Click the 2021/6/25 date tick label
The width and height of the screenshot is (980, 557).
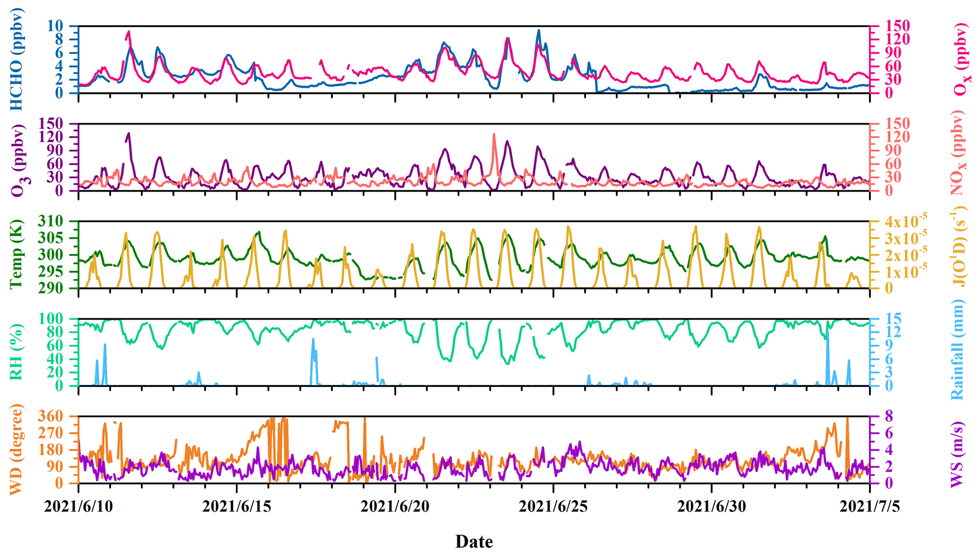pyautogui.click(x=553, y=506)
